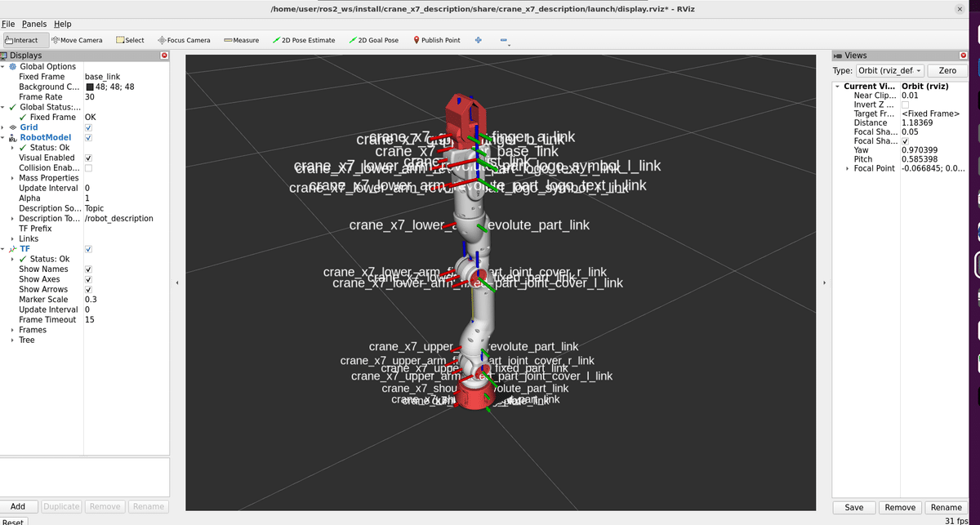The width and height of the screenshot is (980, 525).
Task: Click the Grid display icon
Action: [12, 127]
